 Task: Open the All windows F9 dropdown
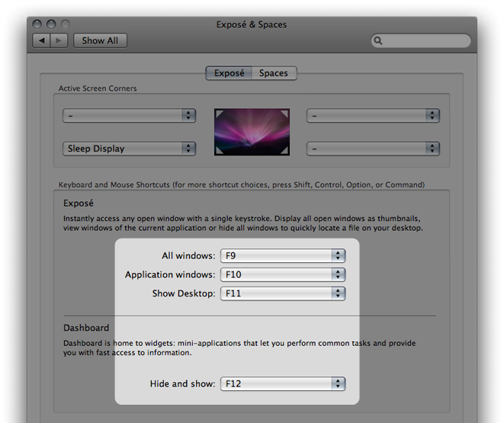click(x=283, y=255)
